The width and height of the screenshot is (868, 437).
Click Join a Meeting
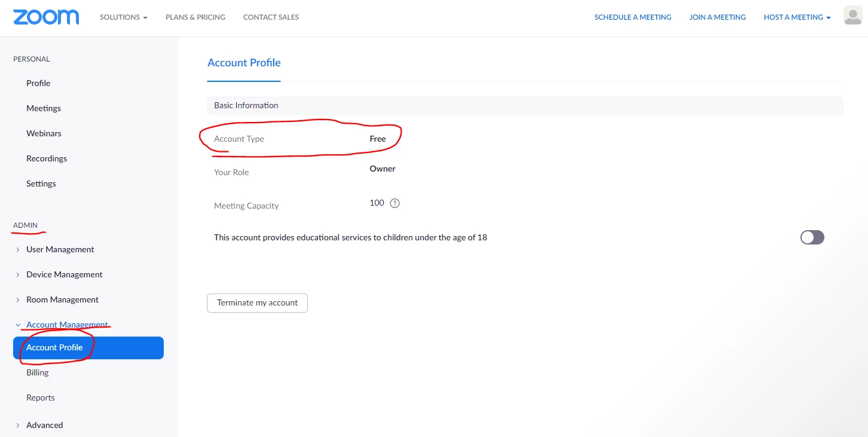coord(717,17)
